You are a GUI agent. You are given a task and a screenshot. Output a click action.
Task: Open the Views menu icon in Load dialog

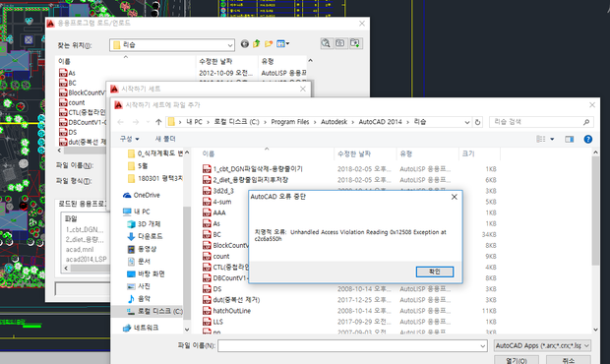282,44
